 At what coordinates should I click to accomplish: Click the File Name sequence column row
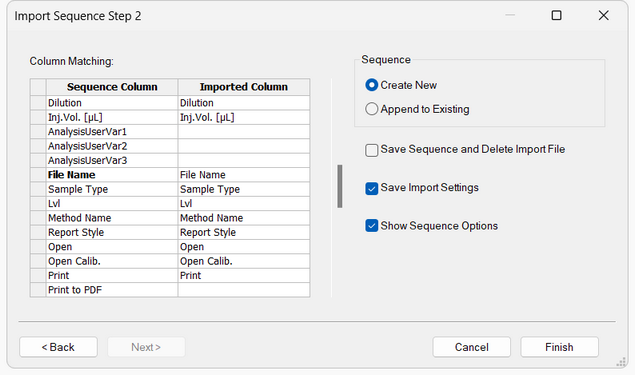112,175
